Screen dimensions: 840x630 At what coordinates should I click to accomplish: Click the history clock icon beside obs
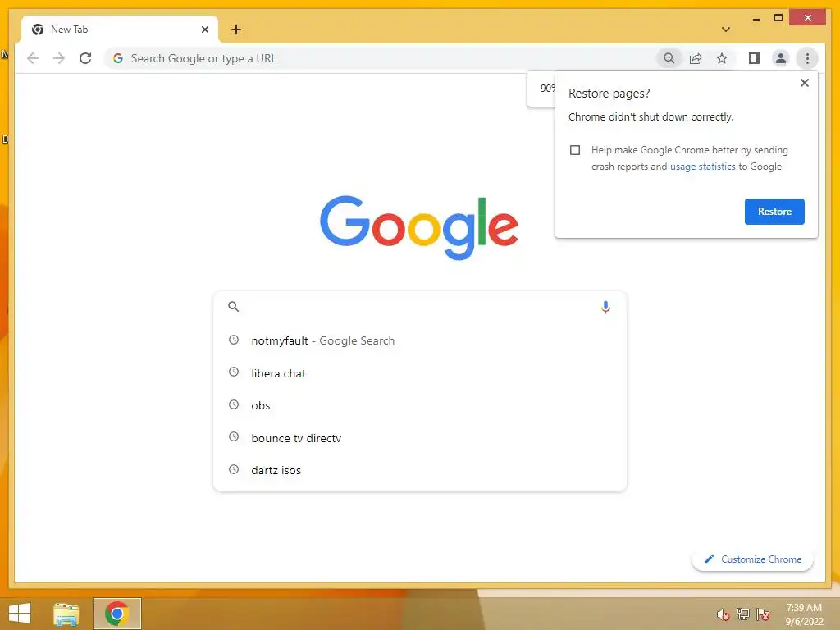[x=234, y=404]
